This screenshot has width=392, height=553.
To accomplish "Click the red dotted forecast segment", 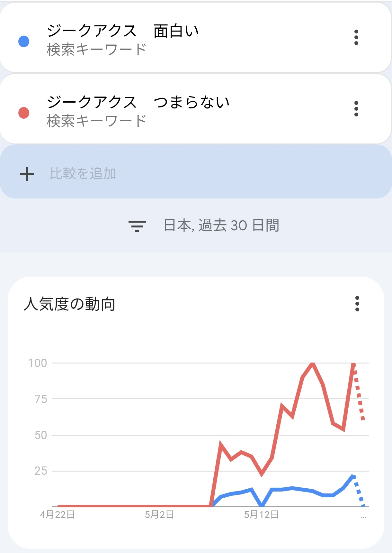I will [359, 393].
